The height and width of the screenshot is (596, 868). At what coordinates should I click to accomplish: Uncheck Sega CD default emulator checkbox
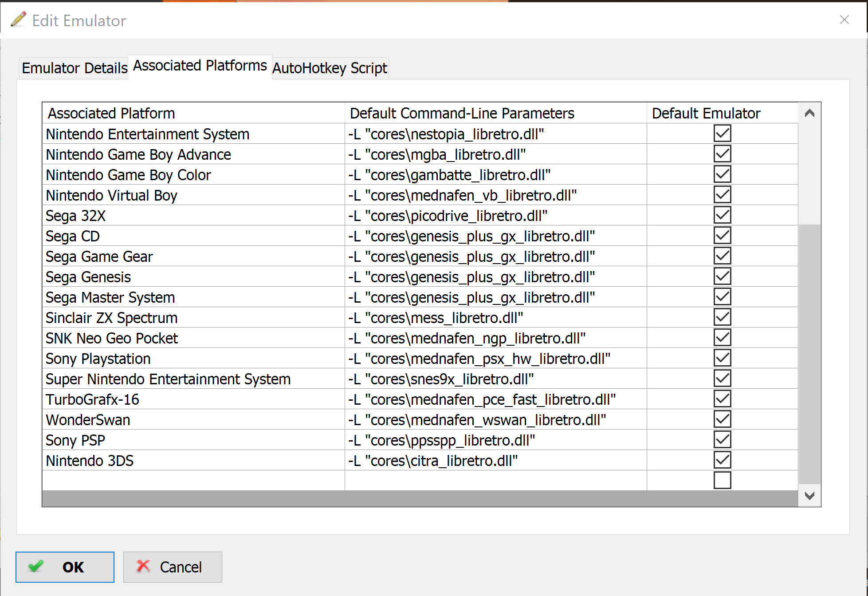(722, 235)
